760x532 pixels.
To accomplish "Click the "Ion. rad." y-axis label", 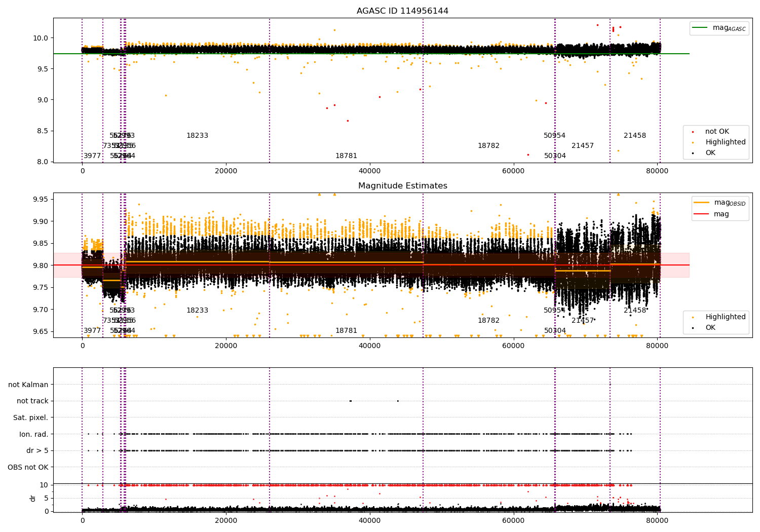I will coord(34,434).
